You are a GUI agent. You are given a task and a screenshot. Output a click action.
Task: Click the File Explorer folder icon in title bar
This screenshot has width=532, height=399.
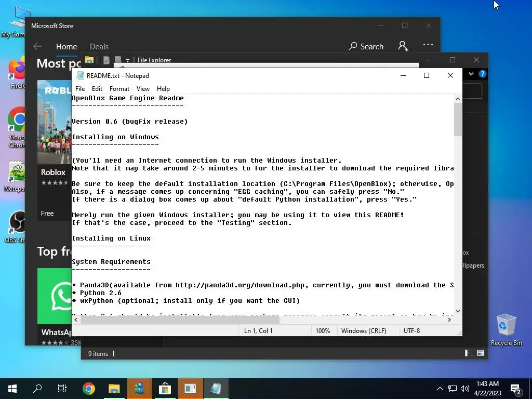click(89, 60)
